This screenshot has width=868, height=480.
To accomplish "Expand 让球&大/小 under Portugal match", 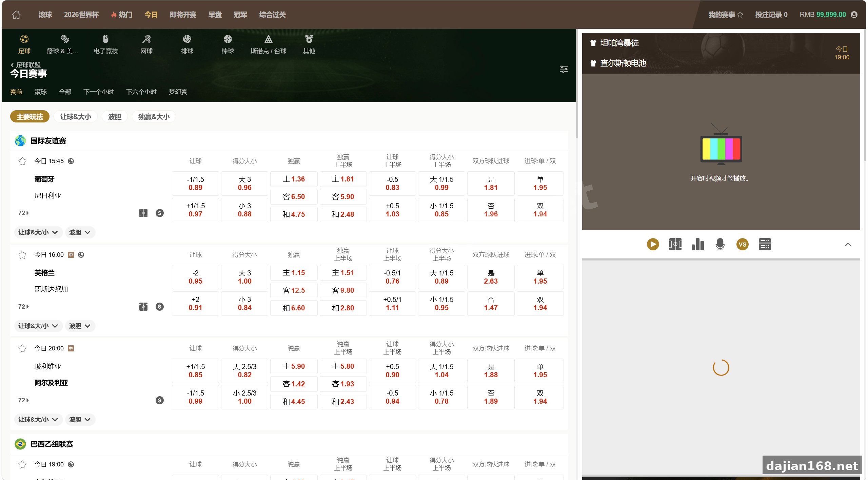I will (38, 232).
